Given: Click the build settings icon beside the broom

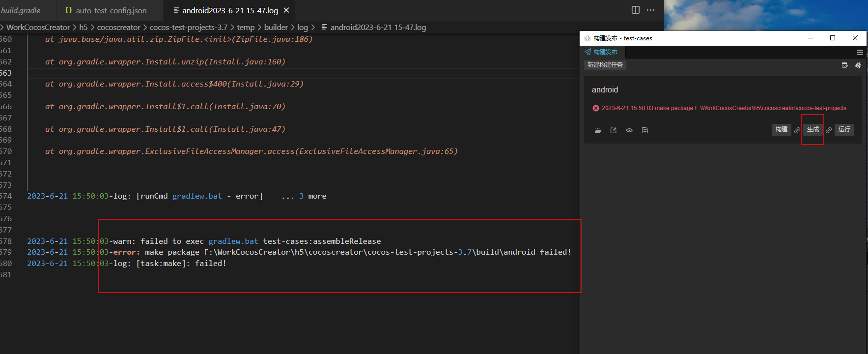Looking at the screenshot, I should 845,65.
